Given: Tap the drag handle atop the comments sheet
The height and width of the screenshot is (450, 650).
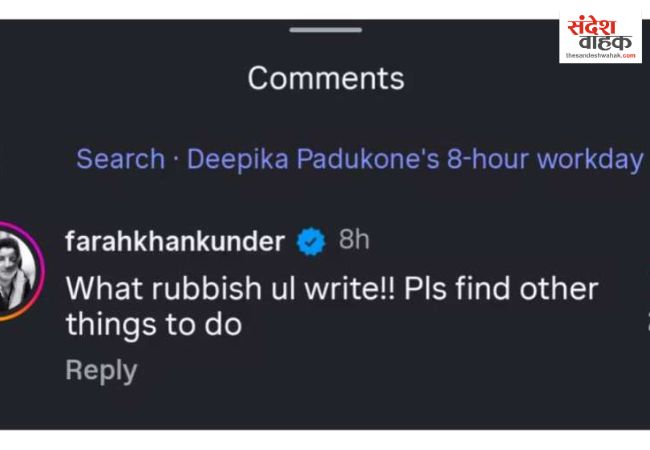Looking at the screenshot, I should [x=325, y=30].
